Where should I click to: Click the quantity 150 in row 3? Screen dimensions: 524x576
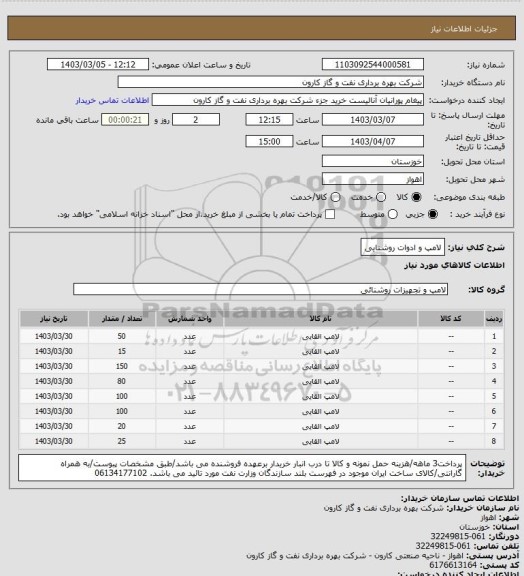point(122,366)
